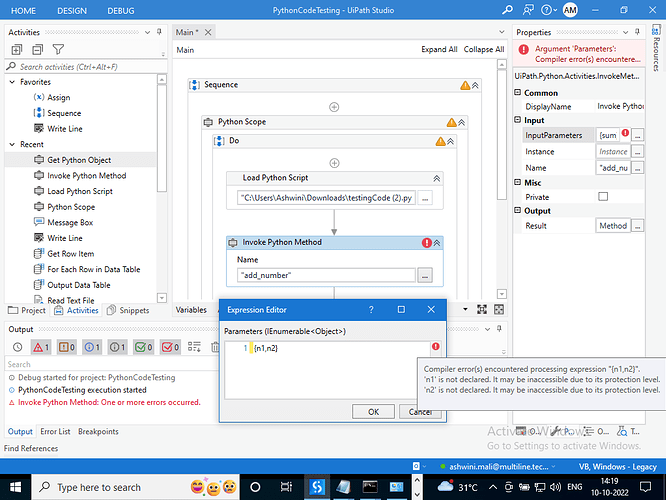Screen dimensions: 666x500
Task: Open the HOME menu tab
Action: (23, 11)
